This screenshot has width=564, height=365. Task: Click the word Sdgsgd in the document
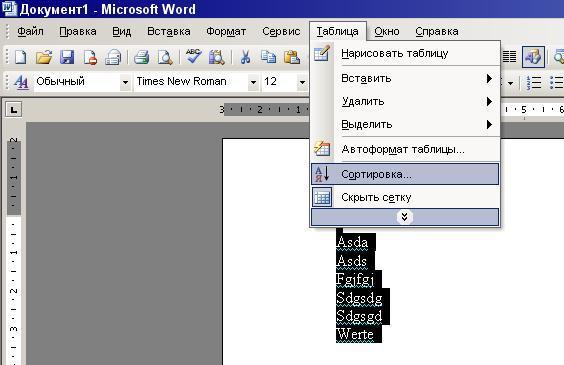tap(359, 316)
